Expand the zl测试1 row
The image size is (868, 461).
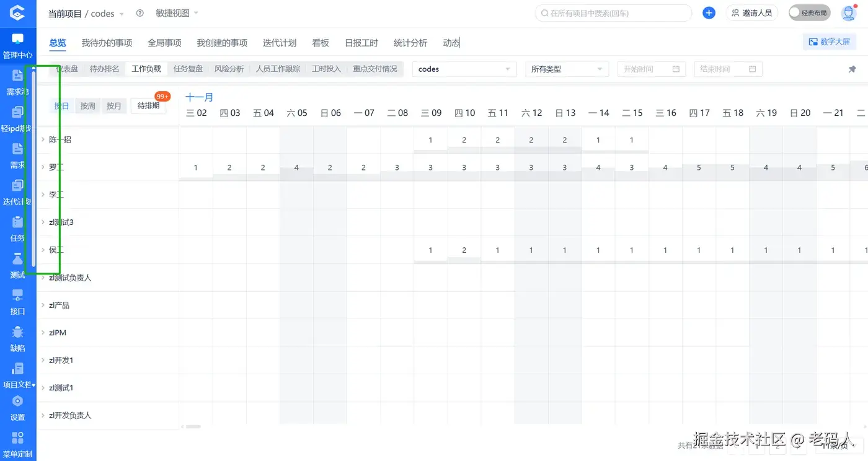(x=43, y=388)
